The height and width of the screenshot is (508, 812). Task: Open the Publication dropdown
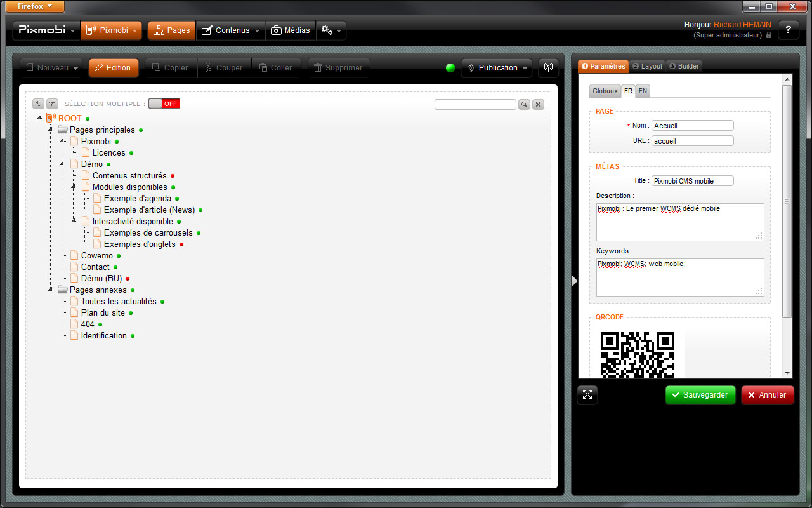pyautogui.click(x=497, y=68)
